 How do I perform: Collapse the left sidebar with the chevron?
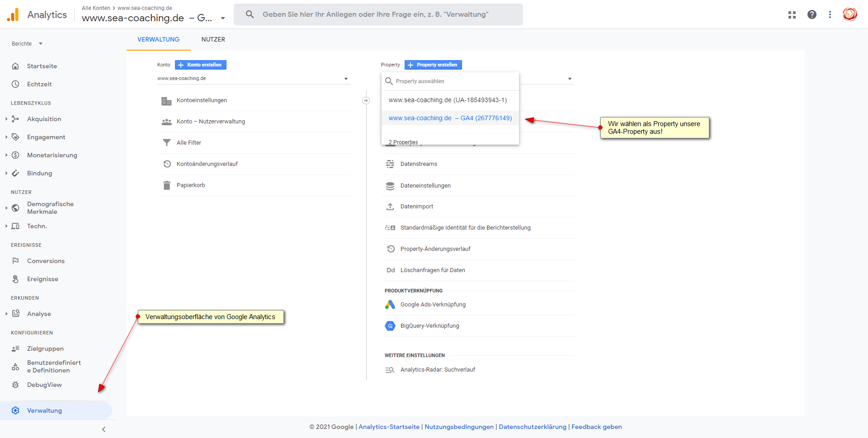coord(104,429)
